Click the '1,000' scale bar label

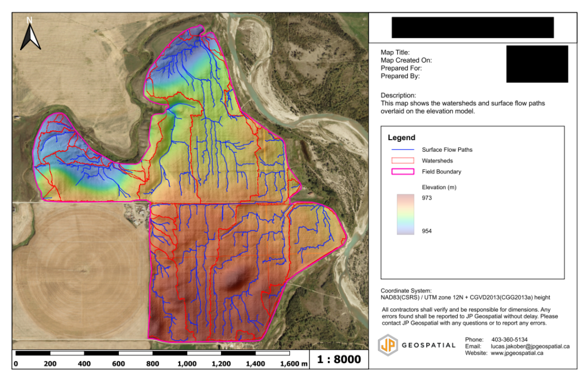pos(187,364)
